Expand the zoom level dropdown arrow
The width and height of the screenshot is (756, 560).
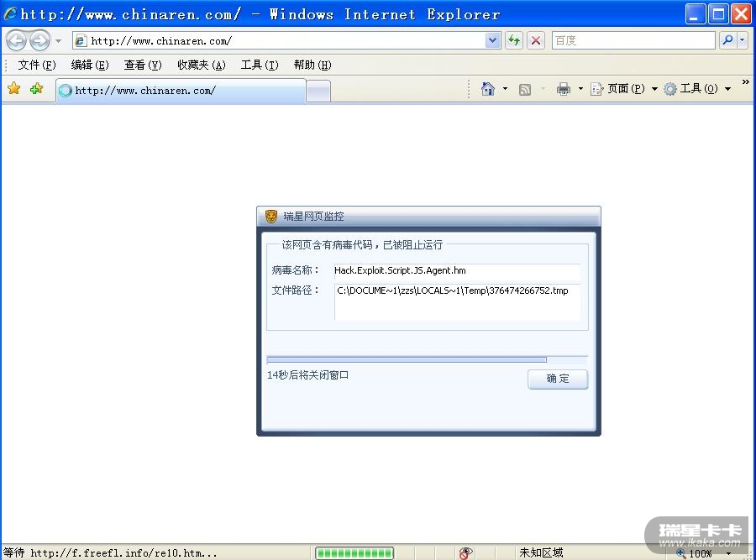point(728,554)
